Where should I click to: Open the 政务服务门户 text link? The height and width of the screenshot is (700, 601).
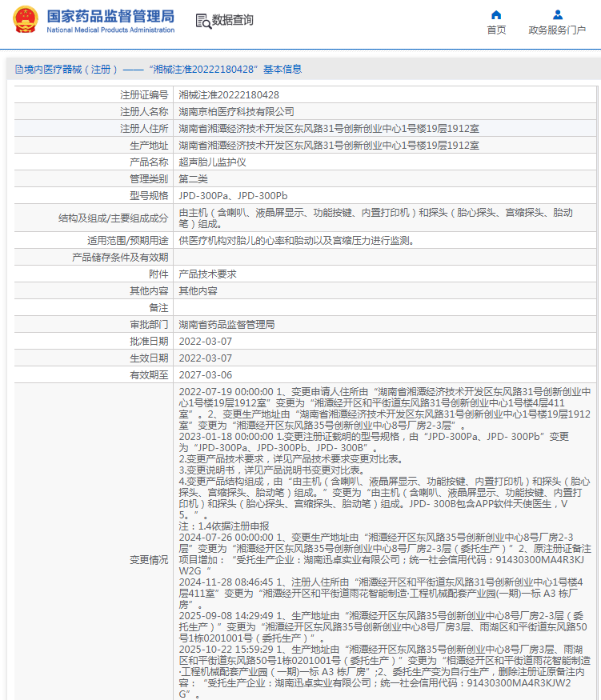pyautogui.click(x=558, y=30)
